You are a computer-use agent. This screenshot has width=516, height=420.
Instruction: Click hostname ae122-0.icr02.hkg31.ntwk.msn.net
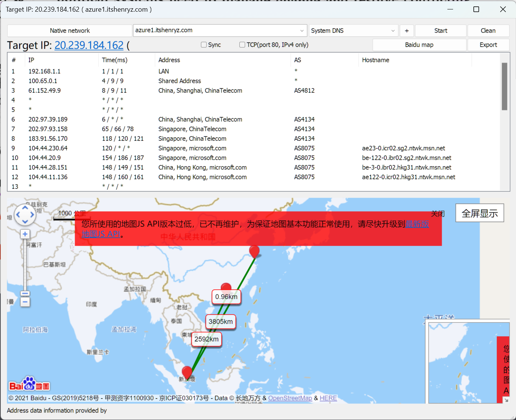pos(409,177)
